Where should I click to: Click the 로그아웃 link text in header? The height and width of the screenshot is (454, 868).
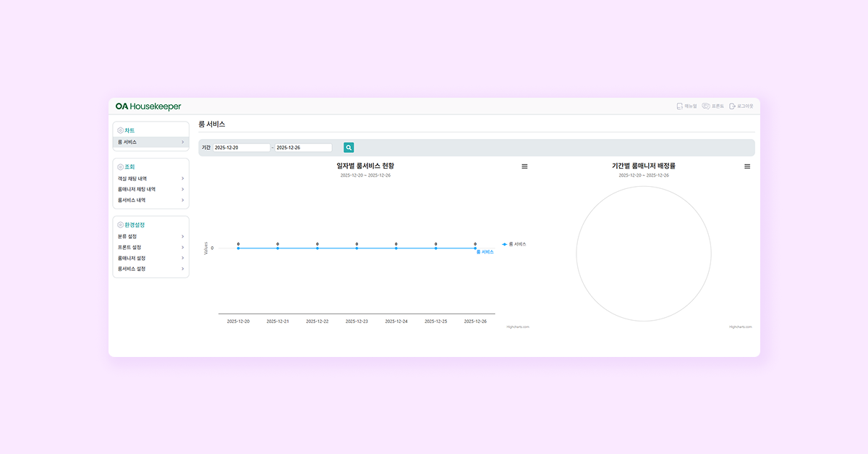click(745, 106)
